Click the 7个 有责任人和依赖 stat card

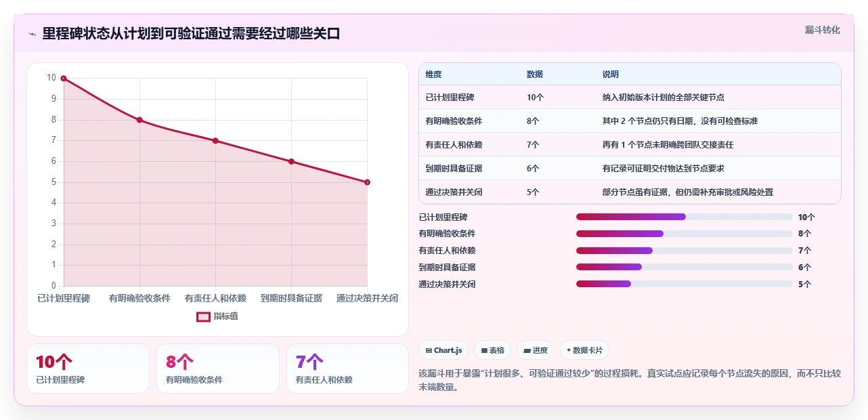tap(347, 369)
